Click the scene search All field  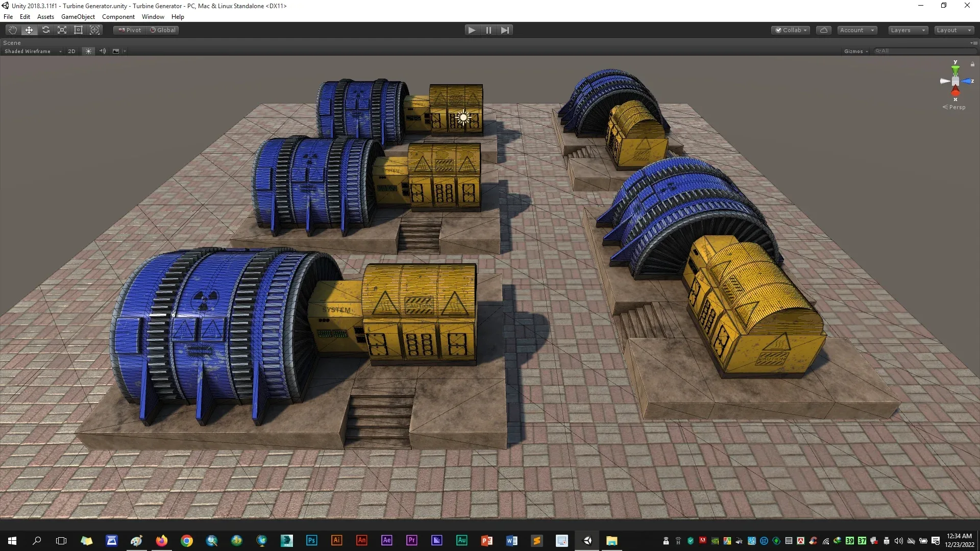pyautogui.click(x=924, y=51)
